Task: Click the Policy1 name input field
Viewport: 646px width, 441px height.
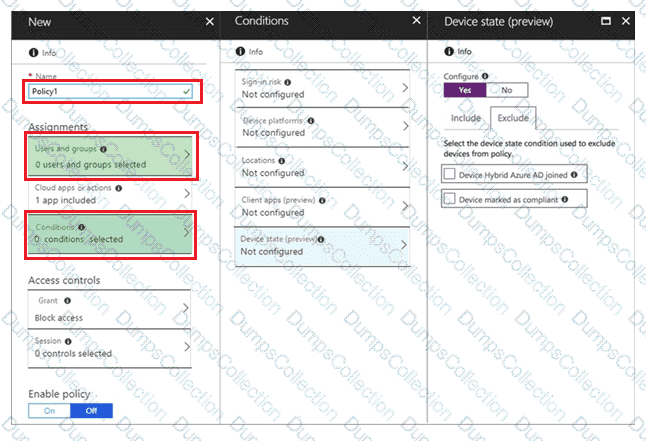Action: pyautogui.click(x=108, y=90)
